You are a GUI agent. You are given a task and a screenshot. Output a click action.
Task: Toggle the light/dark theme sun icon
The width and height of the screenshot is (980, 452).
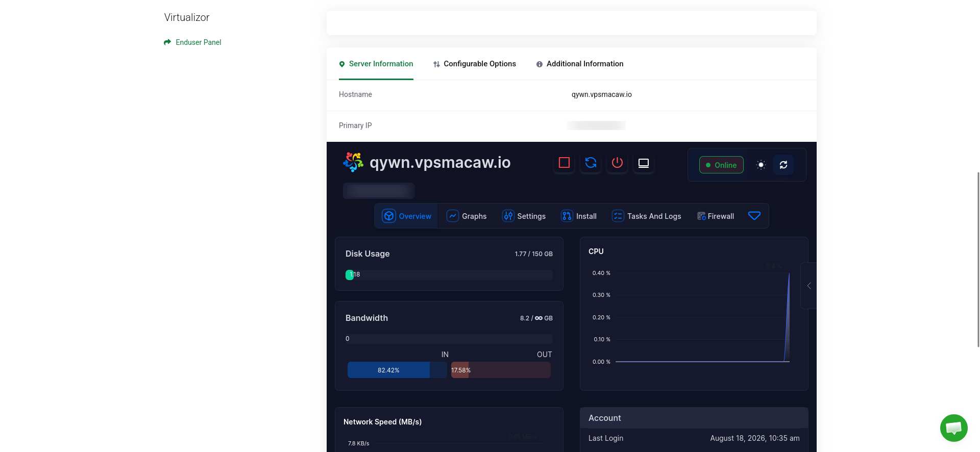point(761,165)
